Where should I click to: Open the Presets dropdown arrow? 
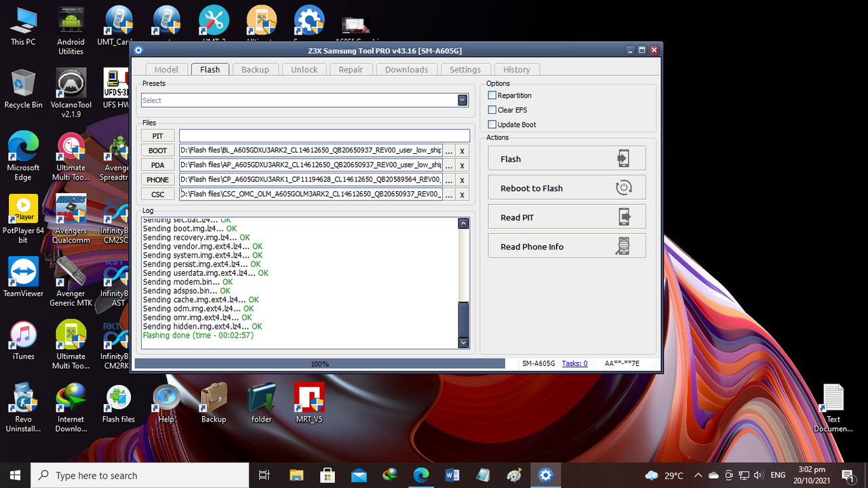(x=462, y=100)
